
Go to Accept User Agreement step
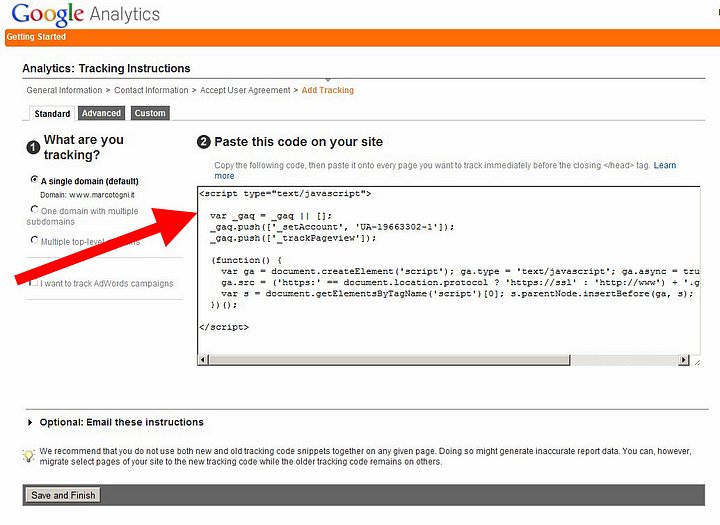point(245,90)
